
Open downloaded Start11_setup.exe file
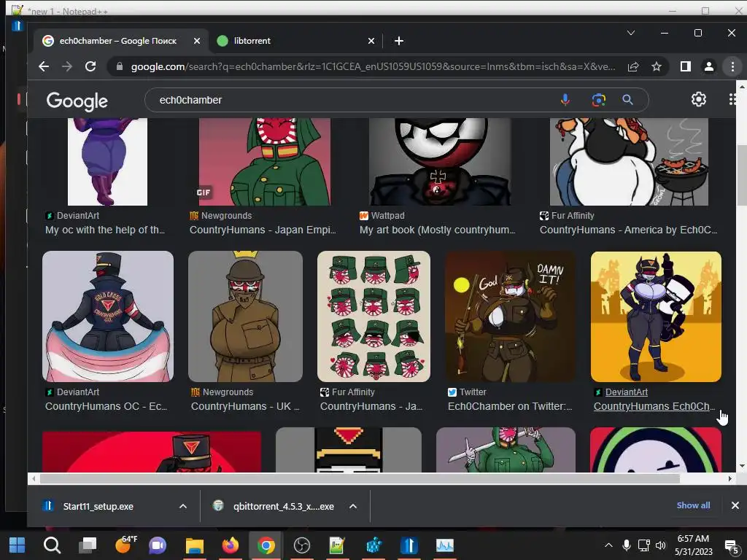click(98, 506)
